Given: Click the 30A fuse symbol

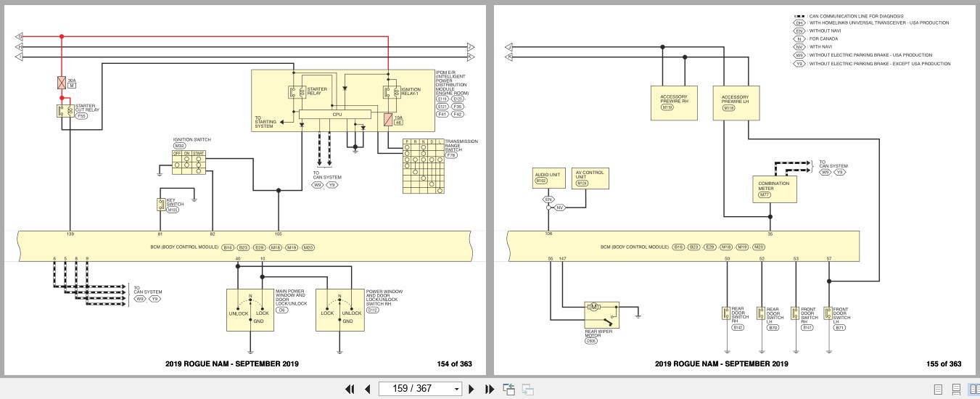Looking at the screenshot, I should [x=61, y=83].
